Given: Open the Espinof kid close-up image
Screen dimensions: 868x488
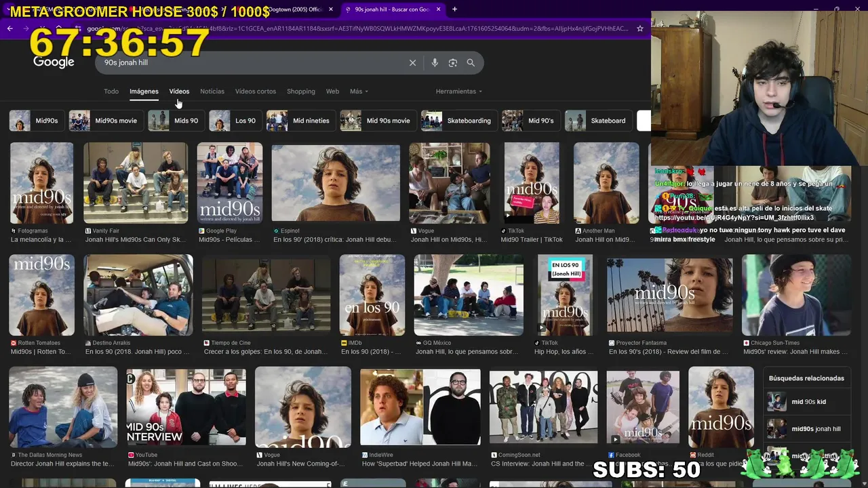Looking at the screenshot, I should pos(336,183).
